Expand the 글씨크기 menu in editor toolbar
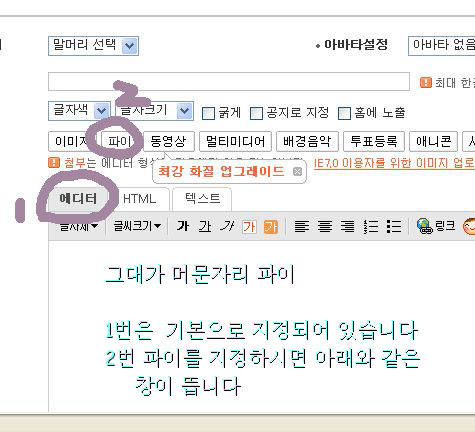 137,226
